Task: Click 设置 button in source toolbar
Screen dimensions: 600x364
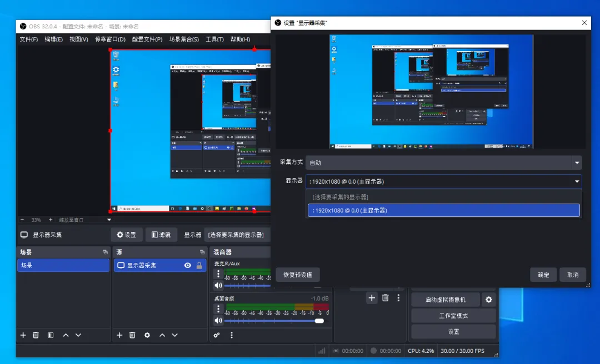Action: tap(127, 235)
